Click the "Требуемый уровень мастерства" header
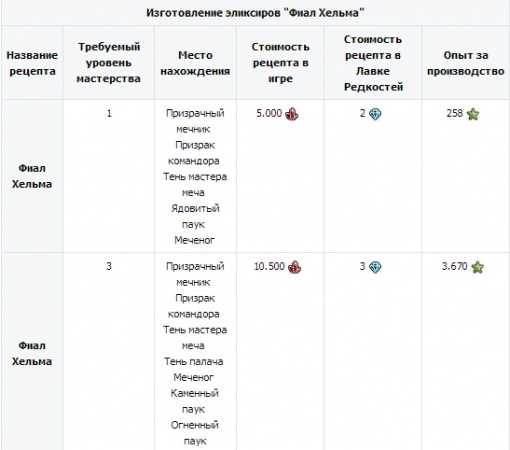This screenshot has height=450, width=510. click(109, 63)
